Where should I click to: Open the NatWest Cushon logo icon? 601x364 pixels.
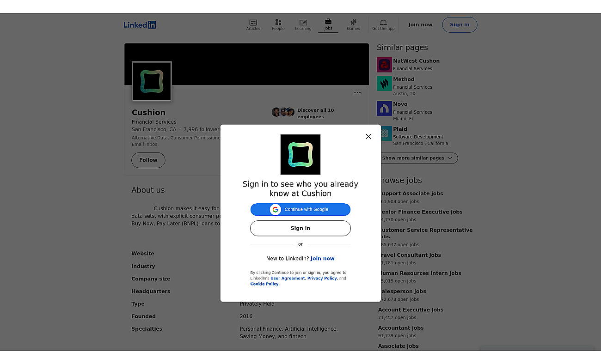pos(384,65)
